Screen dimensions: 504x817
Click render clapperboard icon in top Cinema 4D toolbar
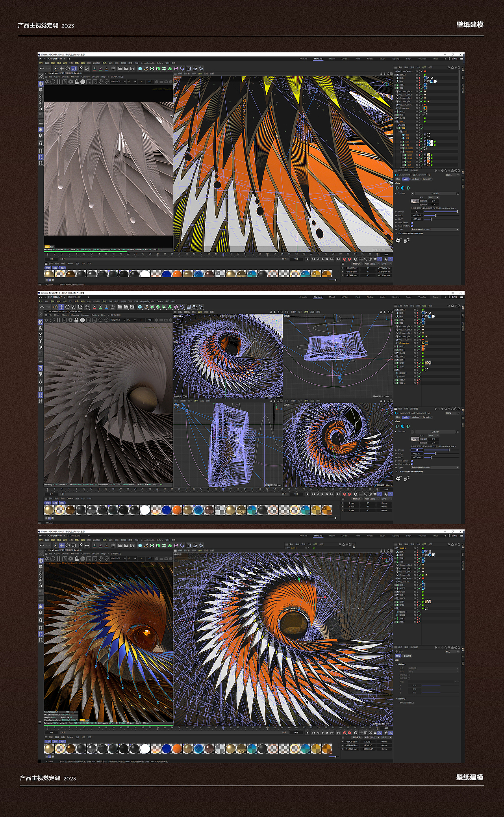pos(120,69)
